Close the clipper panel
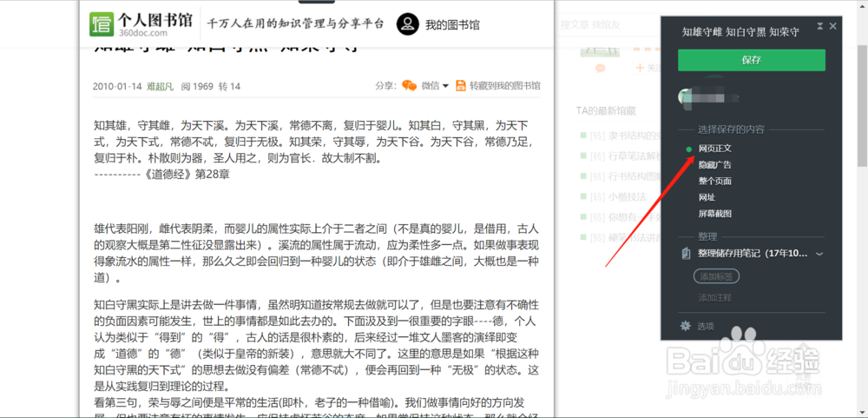Image resolution: width=868 pixels, height=418 pixels. (832, 26)
